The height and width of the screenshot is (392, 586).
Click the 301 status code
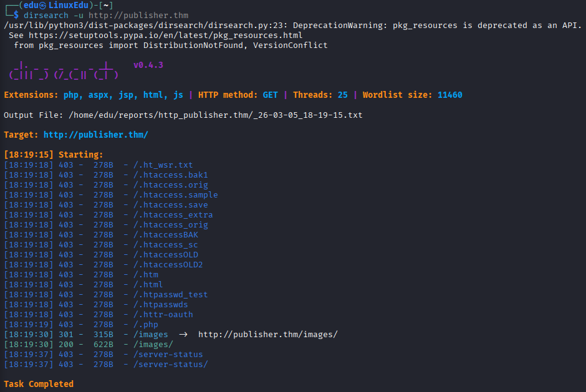coord(66,335)
